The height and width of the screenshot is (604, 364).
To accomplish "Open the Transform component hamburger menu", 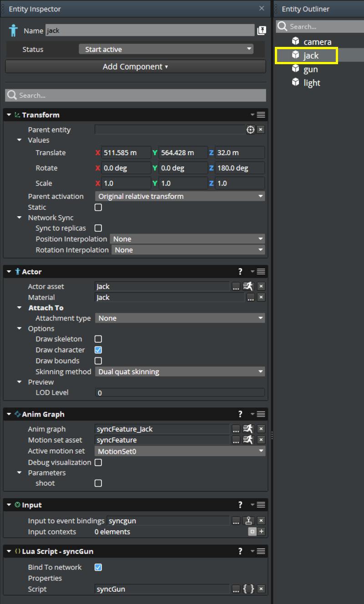I will pos(261,115).
